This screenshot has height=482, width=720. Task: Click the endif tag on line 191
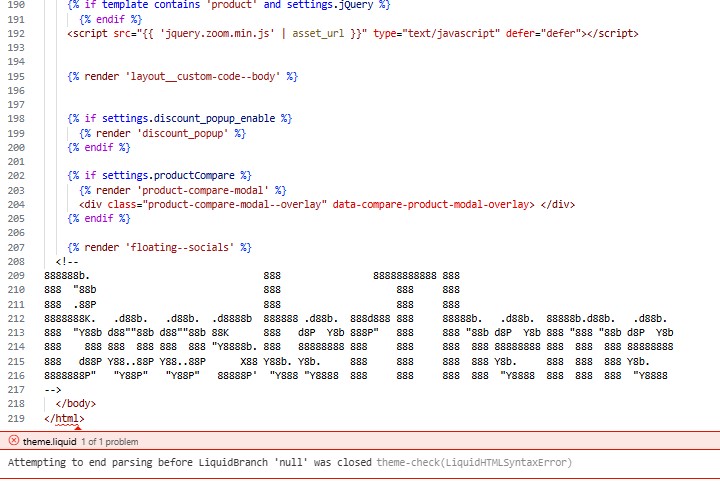tap(111, 19)
